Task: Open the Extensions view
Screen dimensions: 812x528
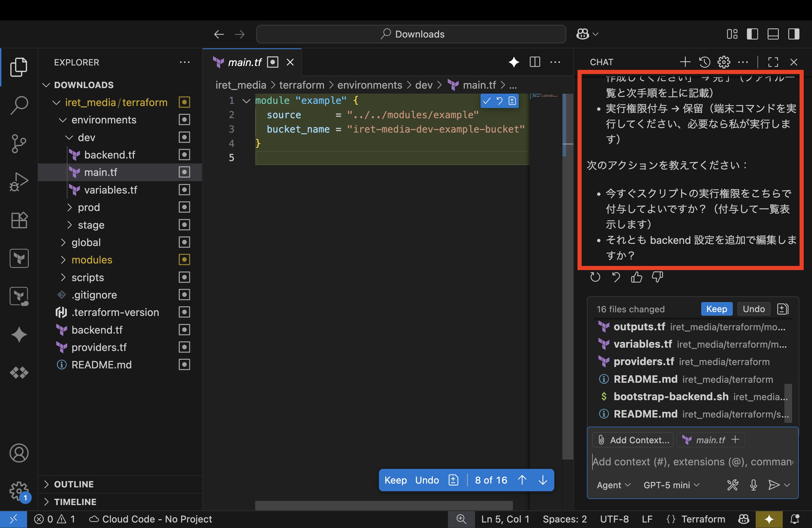Action: (x=19, y=220)
